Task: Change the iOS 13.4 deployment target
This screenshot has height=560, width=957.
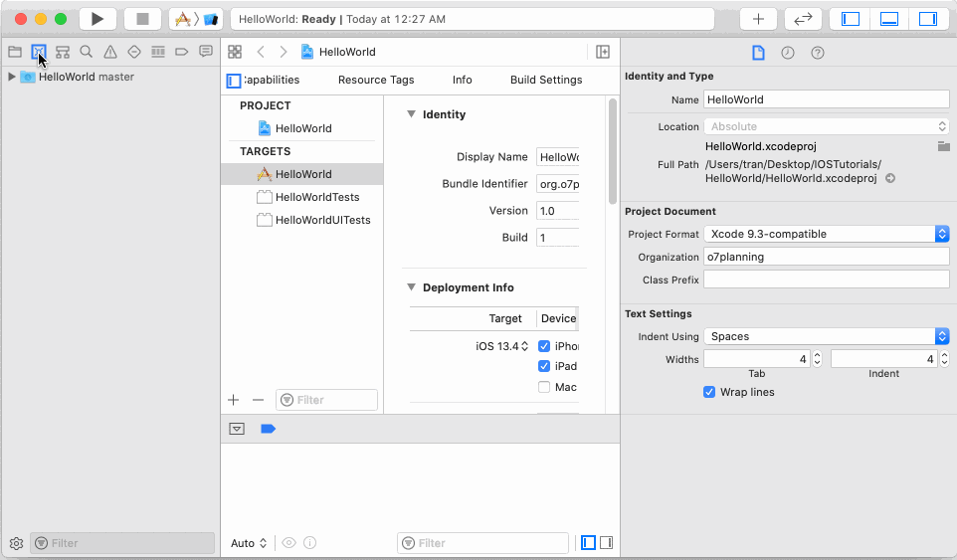Action: [501, 346]
